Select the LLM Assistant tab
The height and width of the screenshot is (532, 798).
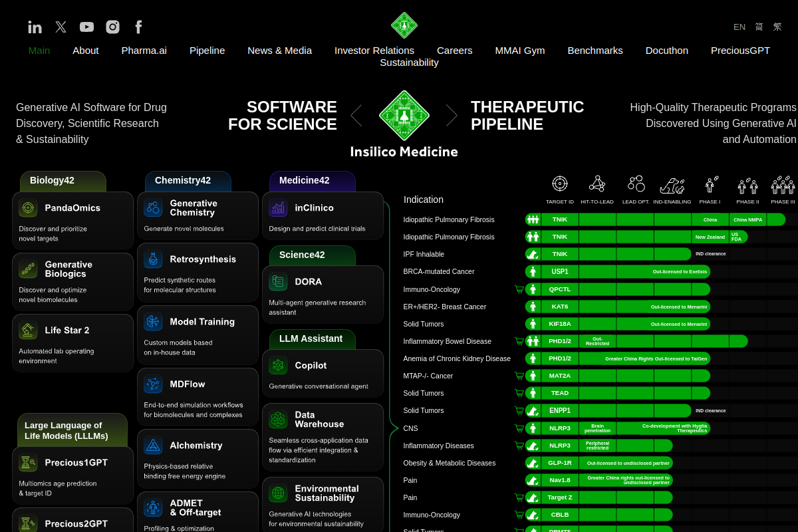coord(313,339)
